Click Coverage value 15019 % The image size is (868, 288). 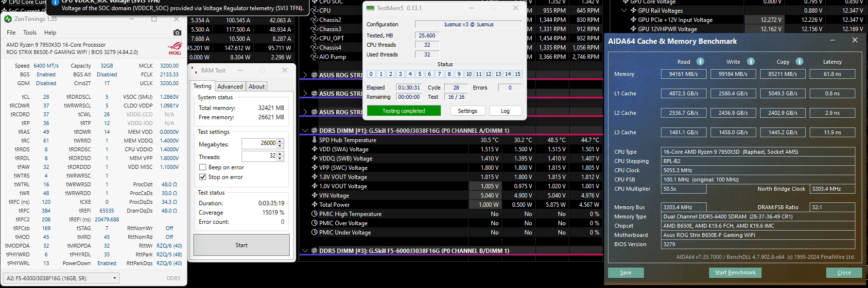pos(273,213)
